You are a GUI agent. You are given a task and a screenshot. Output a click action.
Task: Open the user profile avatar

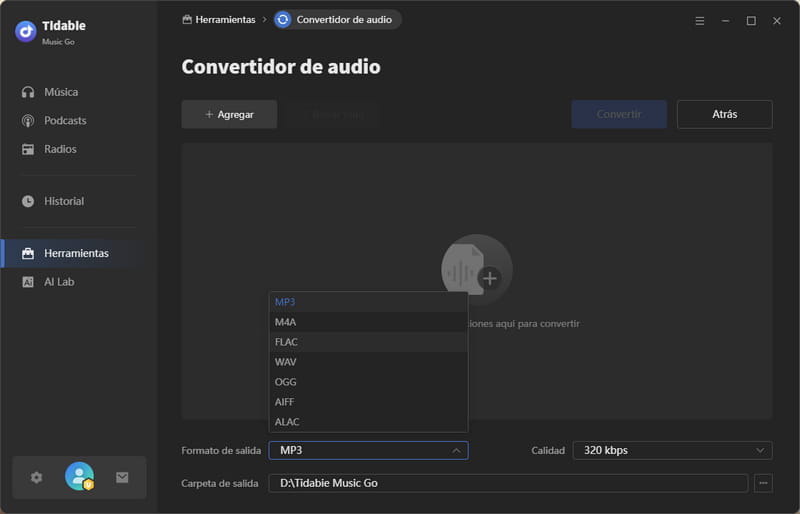pos(80,476)
